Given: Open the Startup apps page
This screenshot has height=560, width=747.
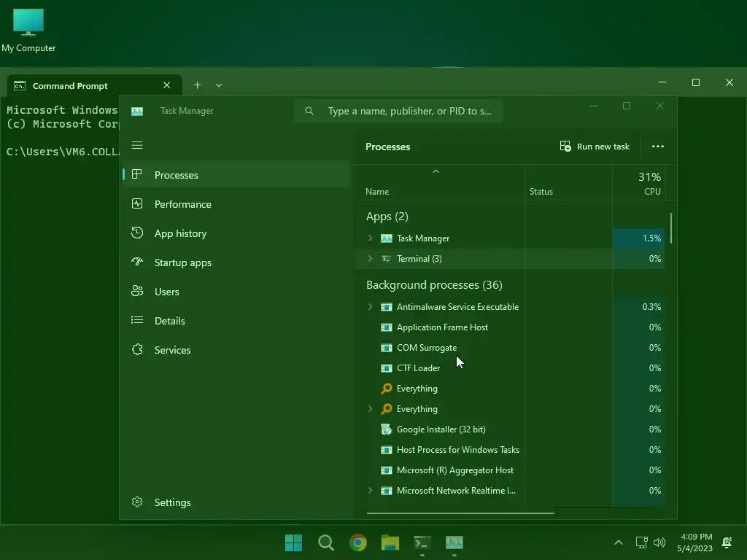Looking at the screenshot, I should point(237,262).
